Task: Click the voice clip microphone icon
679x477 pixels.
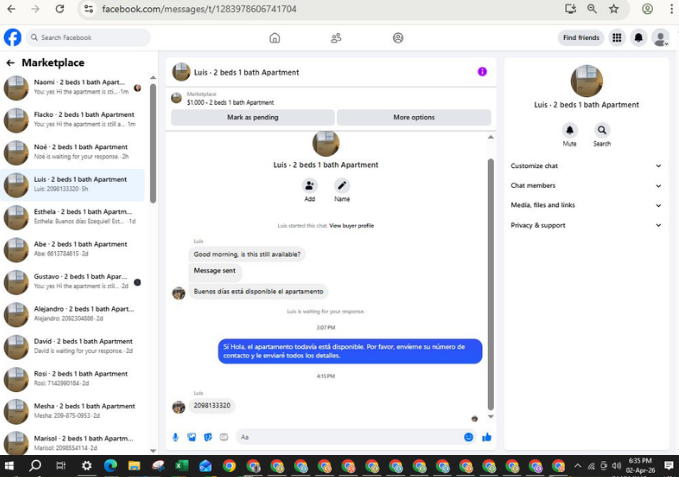Action: [x=175, y=437]
